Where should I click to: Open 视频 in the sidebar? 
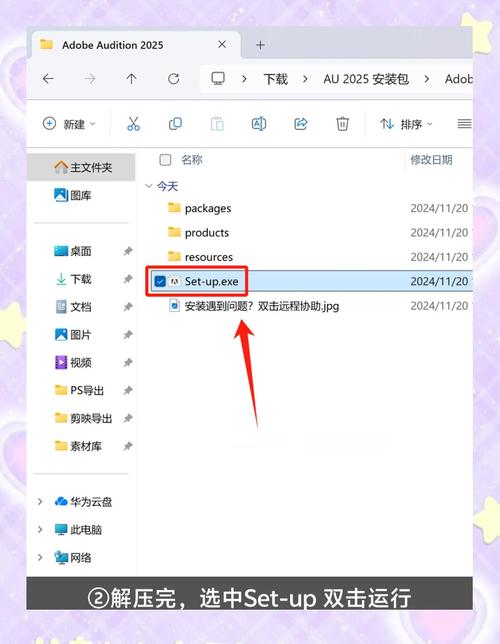point(81,363)
